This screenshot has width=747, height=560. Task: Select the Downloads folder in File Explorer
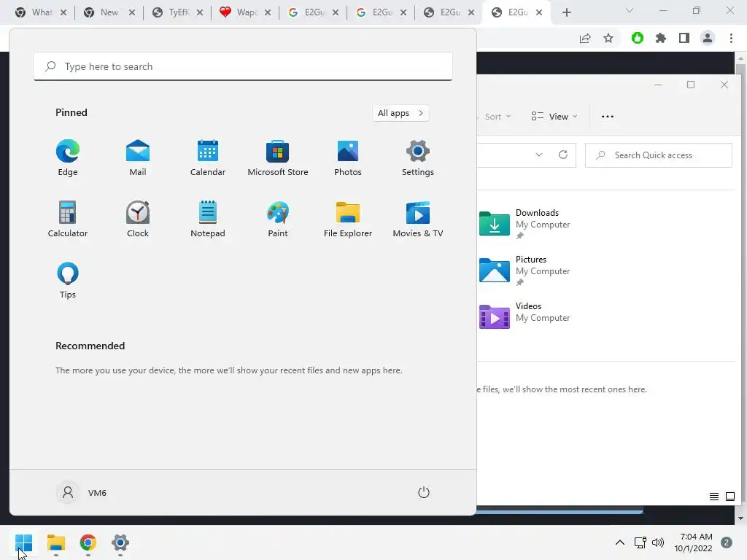pyautogui.click(x=524, y=223)
